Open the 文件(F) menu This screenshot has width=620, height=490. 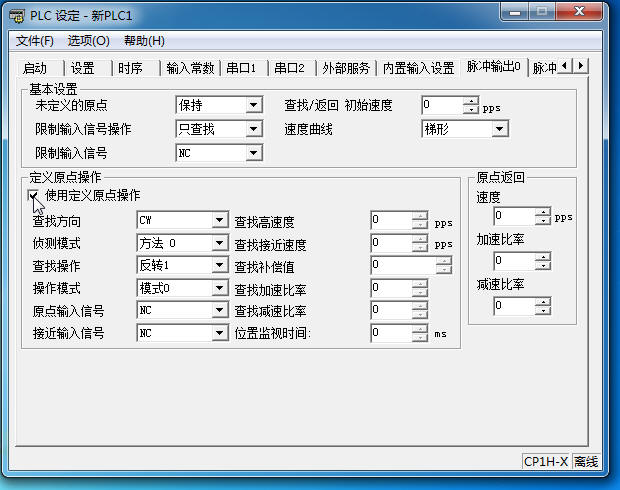click(35, 41)
